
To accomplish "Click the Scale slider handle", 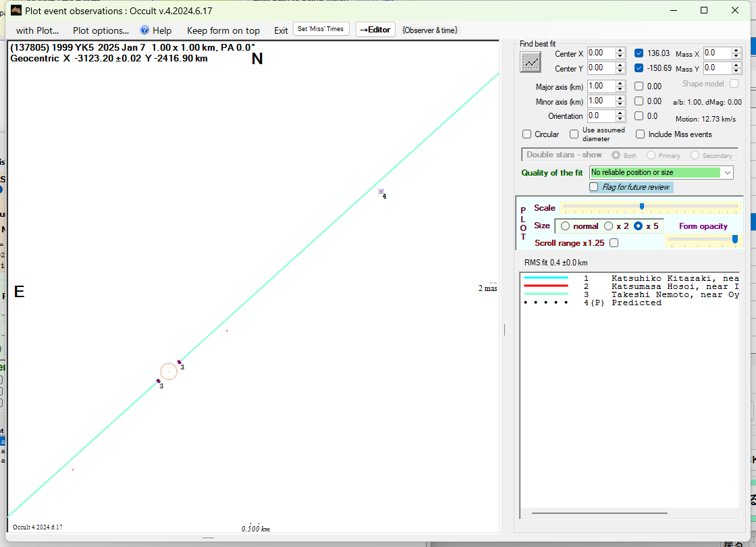I will (641, 207).
